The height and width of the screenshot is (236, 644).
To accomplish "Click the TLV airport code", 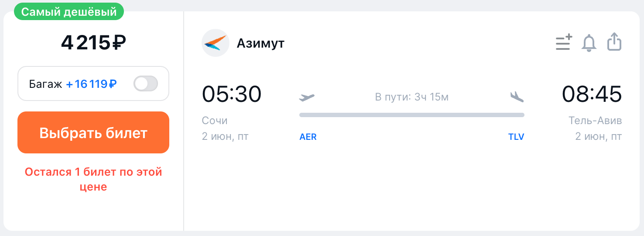I will tap(516, 137).
